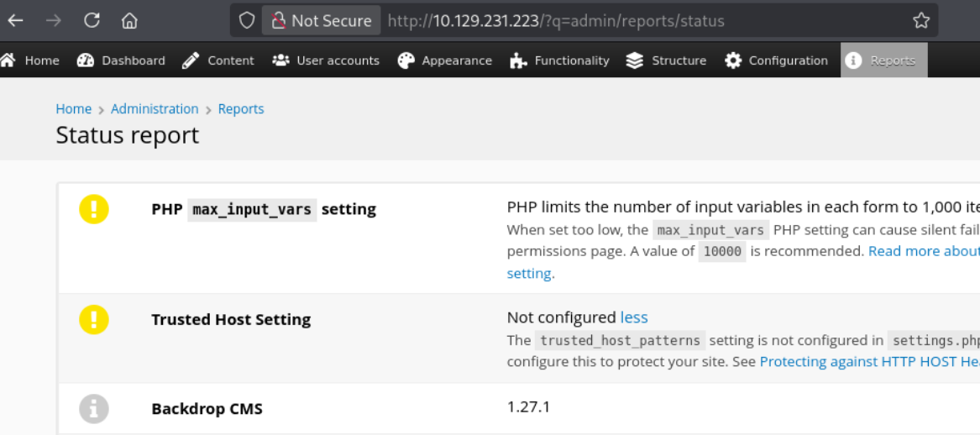Screen dimensions: 980x435
Task: Select the 'Backdrop CMS' row title
Action: (207, 409)
